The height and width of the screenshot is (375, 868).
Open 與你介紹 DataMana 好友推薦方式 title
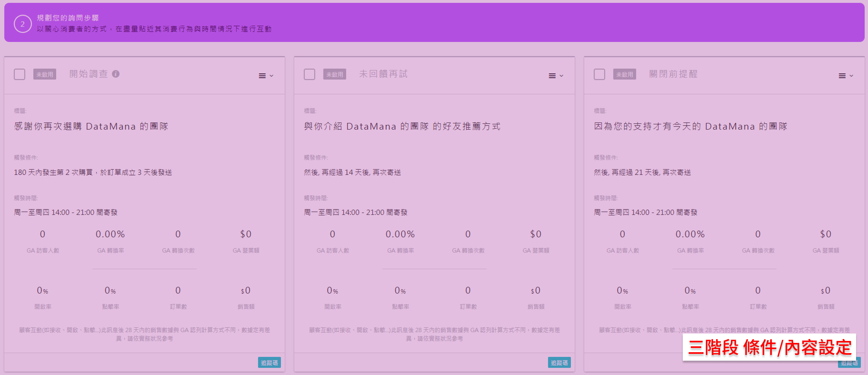(x=402, y=127)
